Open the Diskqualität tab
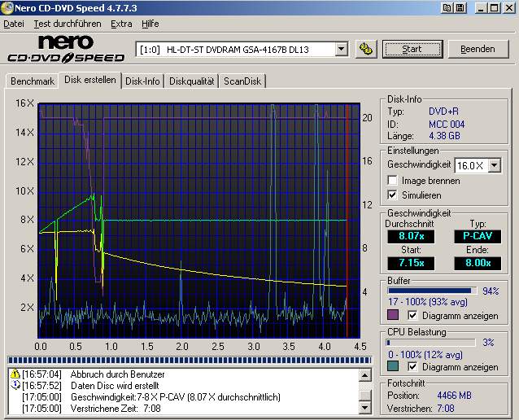Viewport: 519px width, 420px height. coord(192,81)
